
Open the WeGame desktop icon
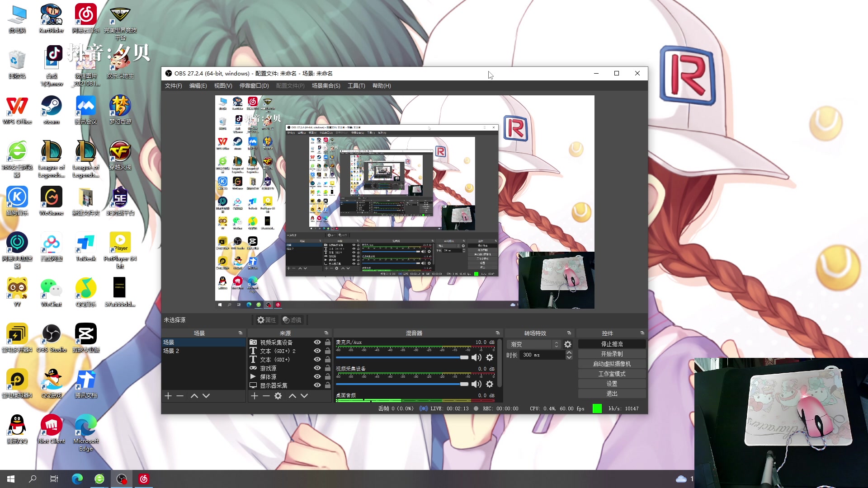[x=52, y=201]
